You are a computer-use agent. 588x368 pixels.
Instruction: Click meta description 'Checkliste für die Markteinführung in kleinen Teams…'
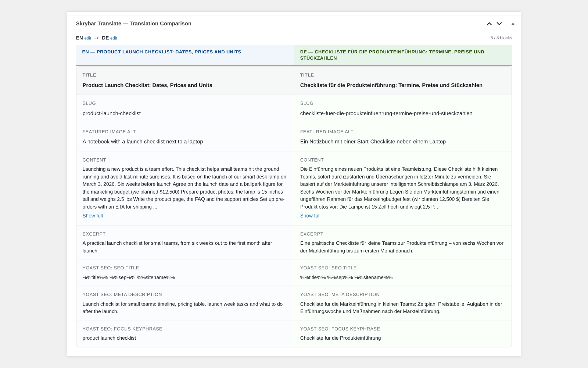click(401, 308)
